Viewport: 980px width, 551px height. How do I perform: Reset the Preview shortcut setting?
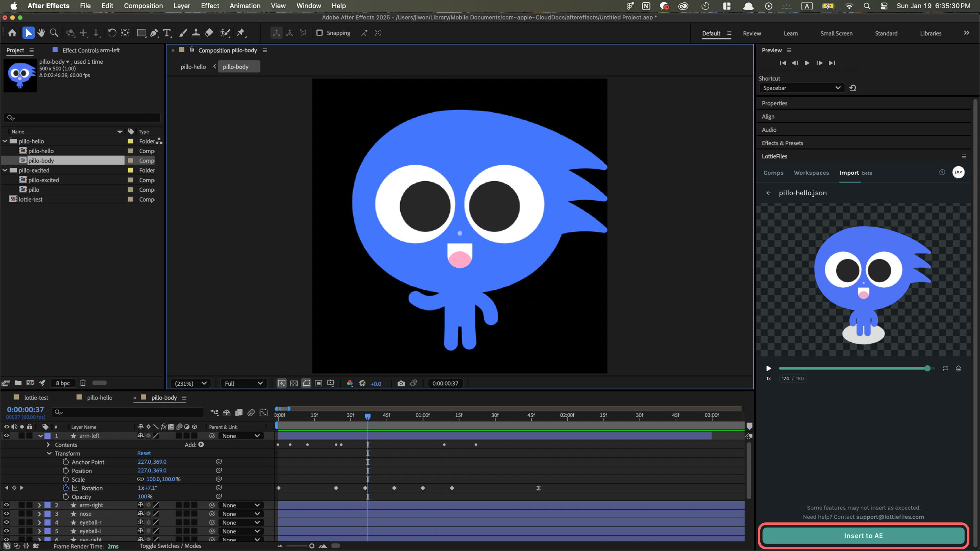pyautogui.click(x=853, y=88)
